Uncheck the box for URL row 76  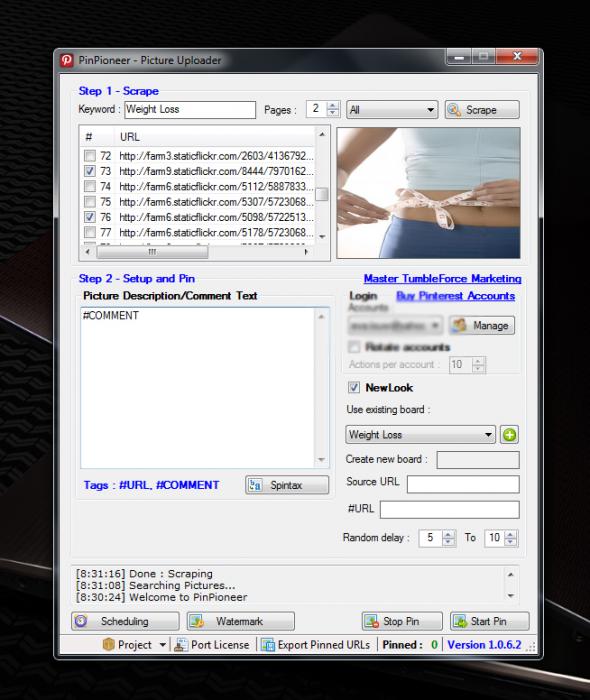90,217
